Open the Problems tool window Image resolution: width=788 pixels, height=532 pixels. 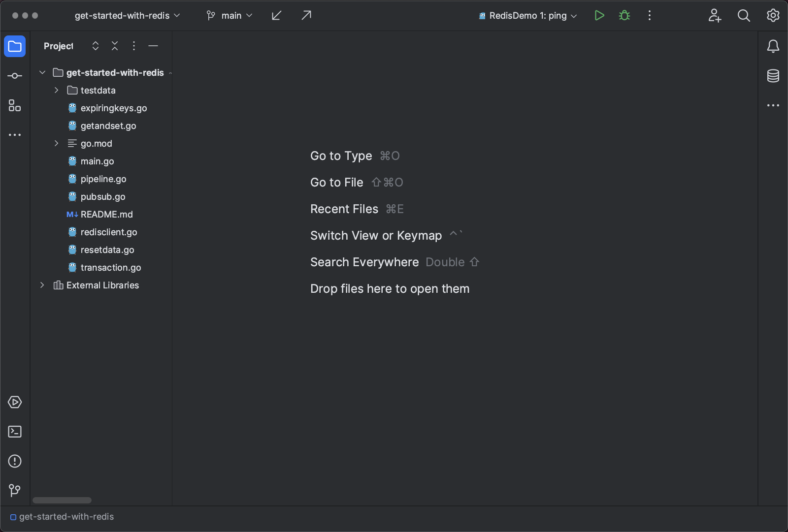[x=14, y=461]
